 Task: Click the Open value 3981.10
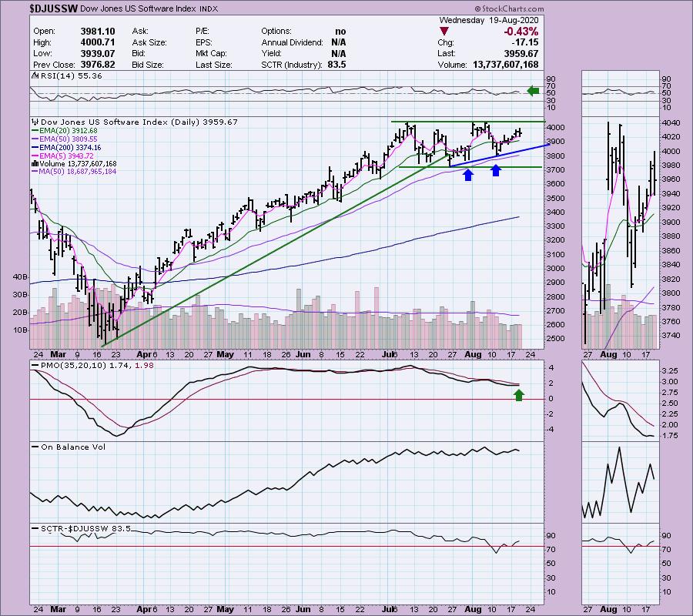tap(98, 32)
